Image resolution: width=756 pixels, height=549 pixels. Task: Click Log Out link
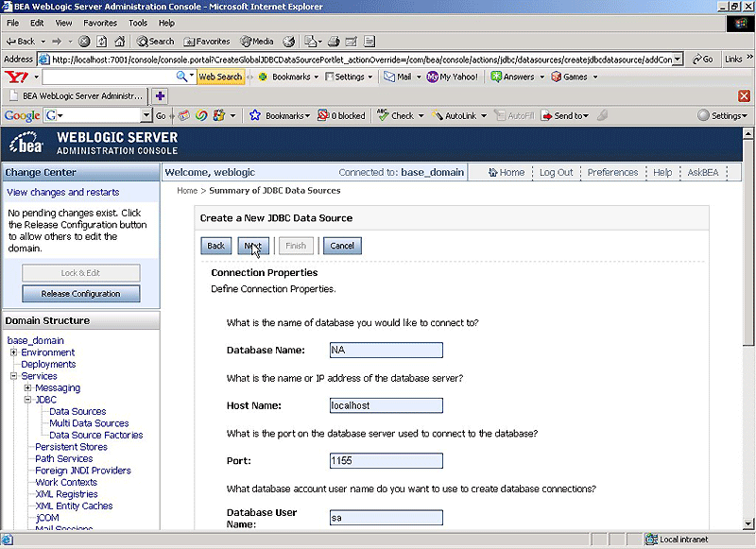click(x=556, y=173)
